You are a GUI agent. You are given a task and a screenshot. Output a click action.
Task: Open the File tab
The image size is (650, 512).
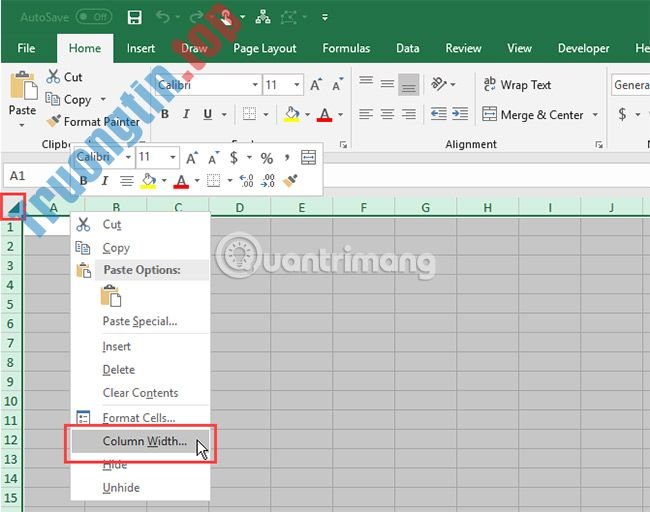coord(26,48)
